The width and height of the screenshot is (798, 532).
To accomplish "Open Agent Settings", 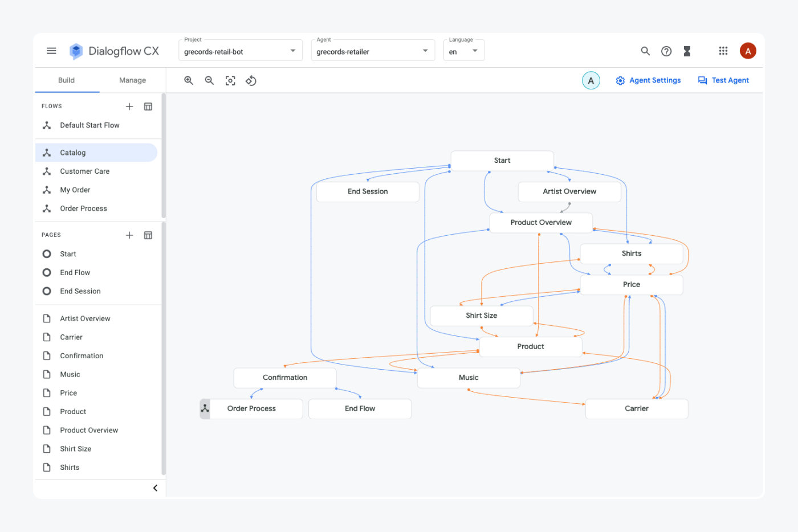I will pos(648,80).
